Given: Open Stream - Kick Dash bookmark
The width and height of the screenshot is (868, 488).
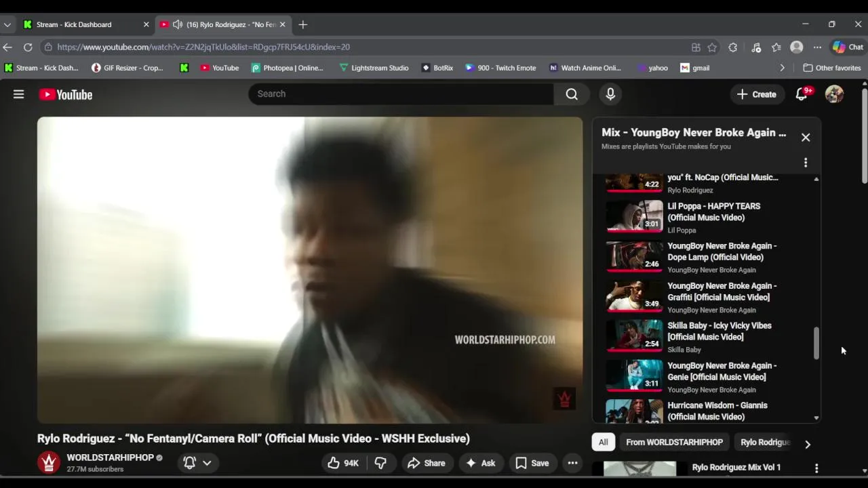Looking at the screenshot, I should (41, 68).
